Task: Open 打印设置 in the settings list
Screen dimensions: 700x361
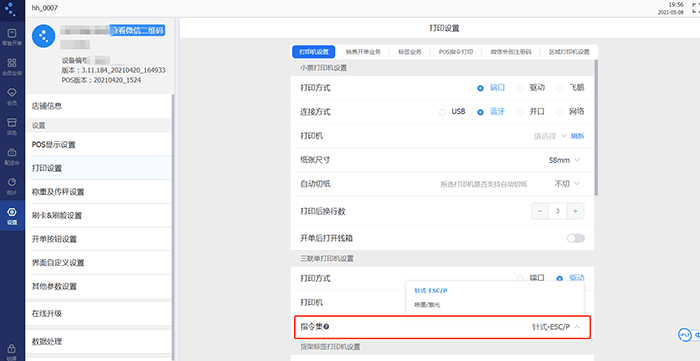Action: (99, 168)
